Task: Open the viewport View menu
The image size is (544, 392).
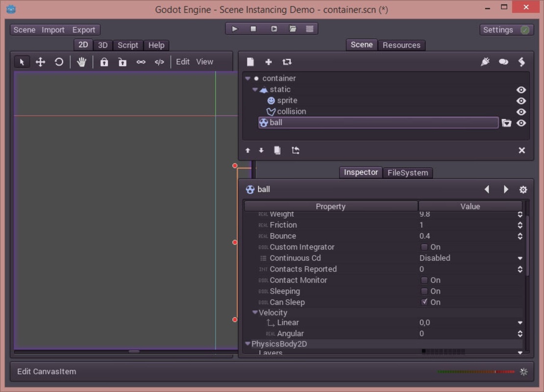Action: pos(204,62)
